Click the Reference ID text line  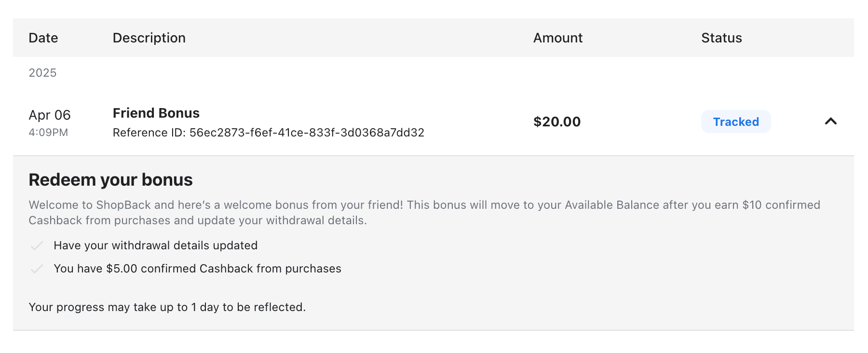tap(268, 133)
